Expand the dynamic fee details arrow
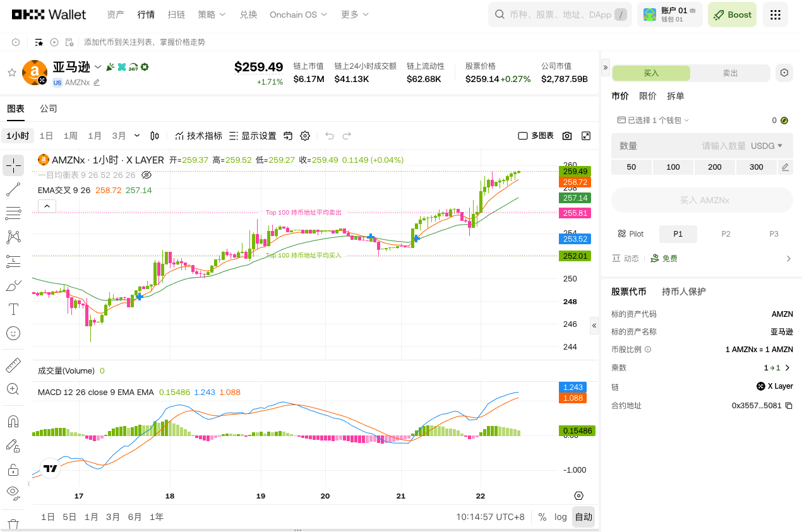Screen dimensions: 802x532 [x=788, y=259]
